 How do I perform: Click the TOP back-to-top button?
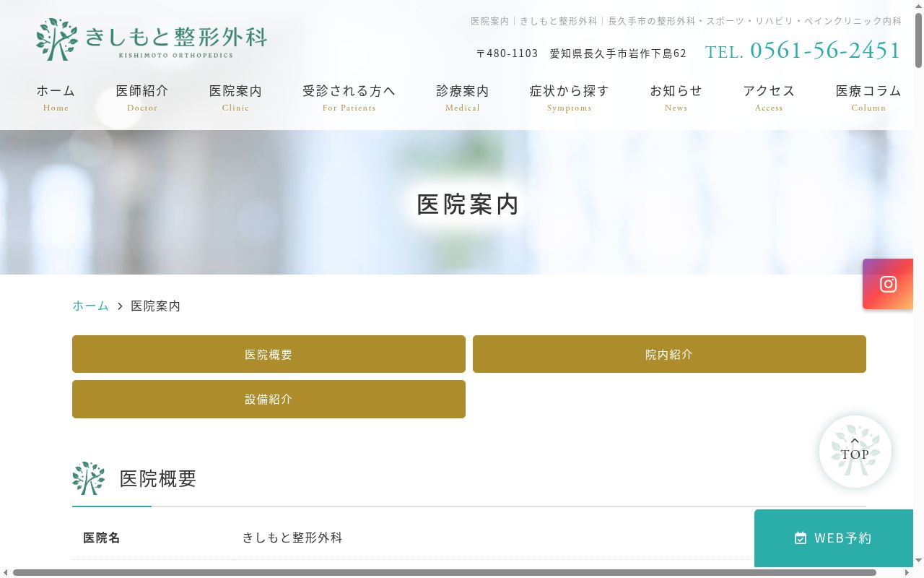855,452
